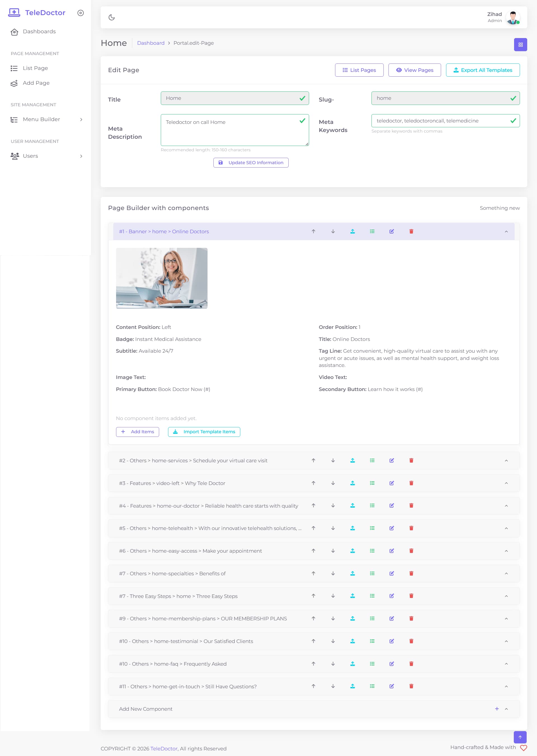Export the Banner component template

pyautogui.click(x=352, y=232)
